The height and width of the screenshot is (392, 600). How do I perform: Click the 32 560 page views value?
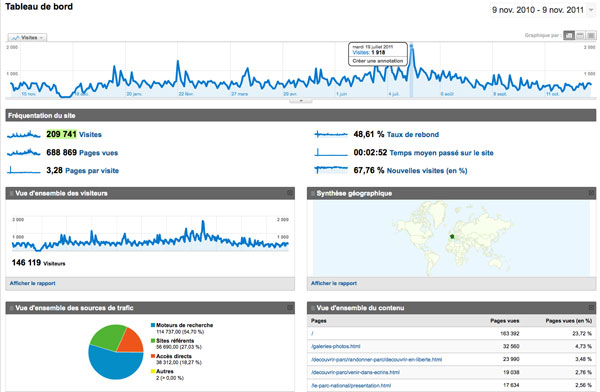511,346
